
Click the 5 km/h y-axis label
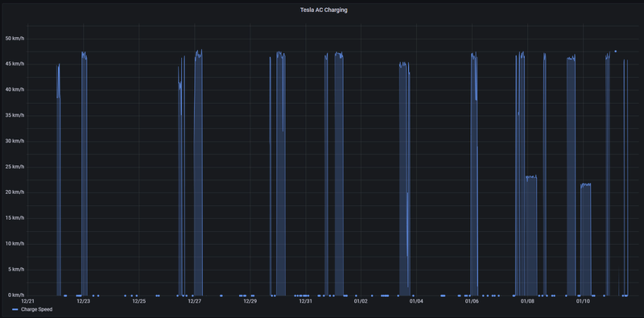pyautogui.click(x=16, y=270)
